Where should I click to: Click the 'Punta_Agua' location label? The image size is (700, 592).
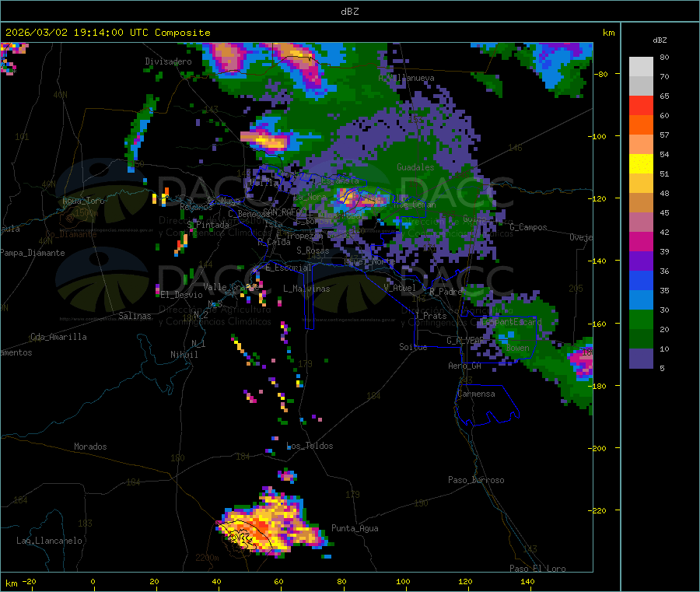355,528
